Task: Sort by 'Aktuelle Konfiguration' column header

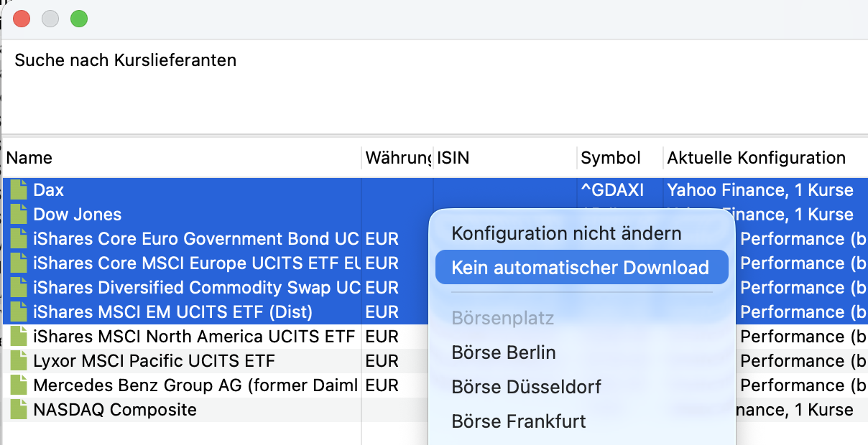Action: coord(756,158)
